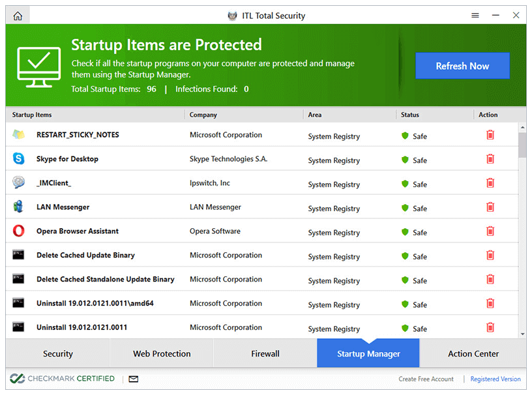
Task: Open the email envelope icon in footer
Action: (134, 379)
